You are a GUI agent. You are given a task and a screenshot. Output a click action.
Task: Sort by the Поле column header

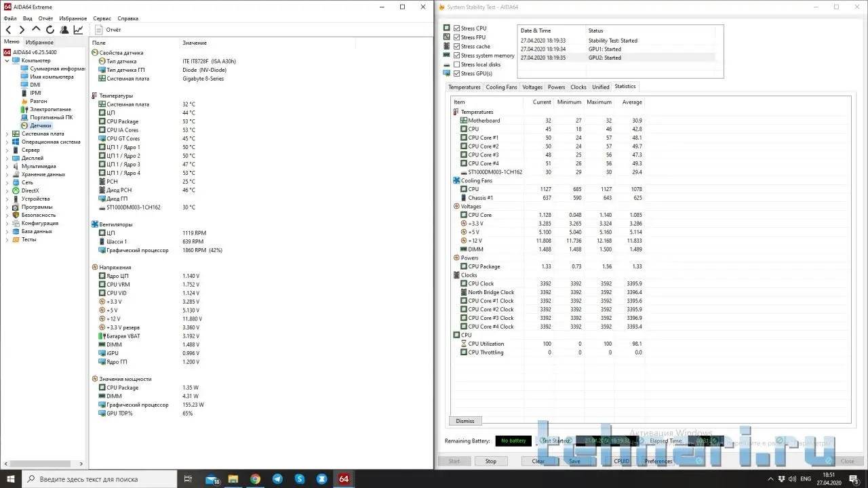click(134, 43)
